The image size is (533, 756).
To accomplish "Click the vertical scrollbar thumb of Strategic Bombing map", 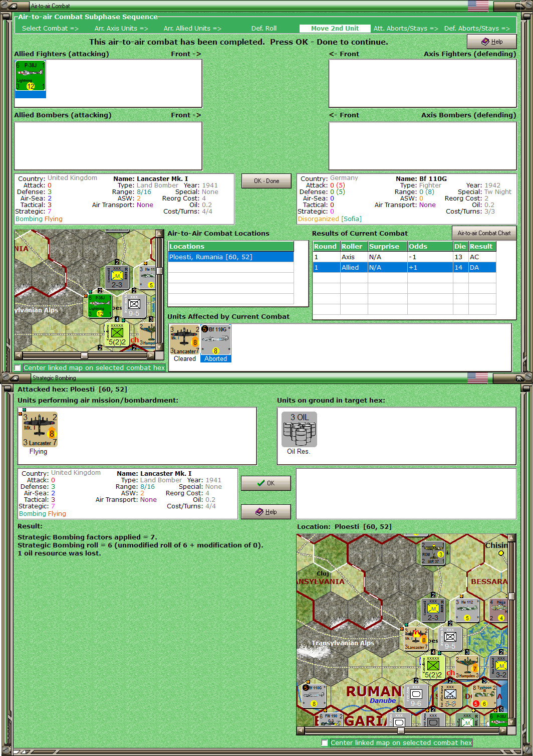I will (511, 596).
